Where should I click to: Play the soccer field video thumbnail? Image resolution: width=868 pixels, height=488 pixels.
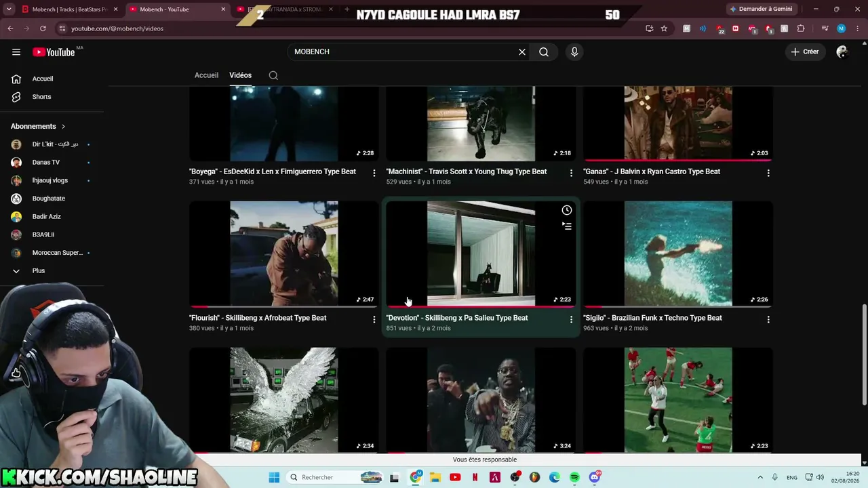pos(678,400)
